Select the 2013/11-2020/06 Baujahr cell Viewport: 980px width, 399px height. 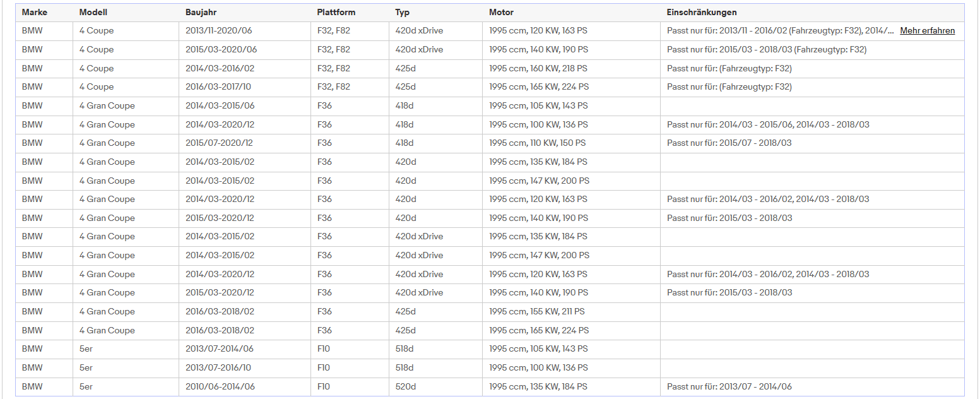pos(245,31)
